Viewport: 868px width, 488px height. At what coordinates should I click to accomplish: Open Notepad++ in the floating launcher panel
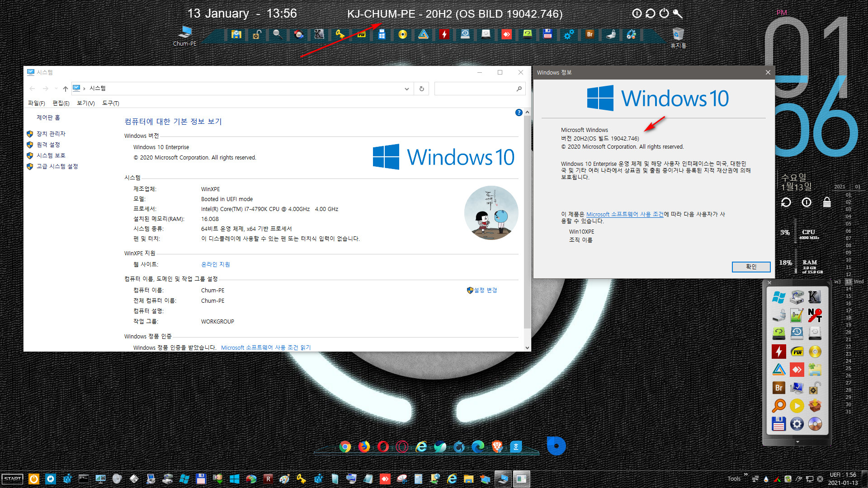click(x=797, y=315)
